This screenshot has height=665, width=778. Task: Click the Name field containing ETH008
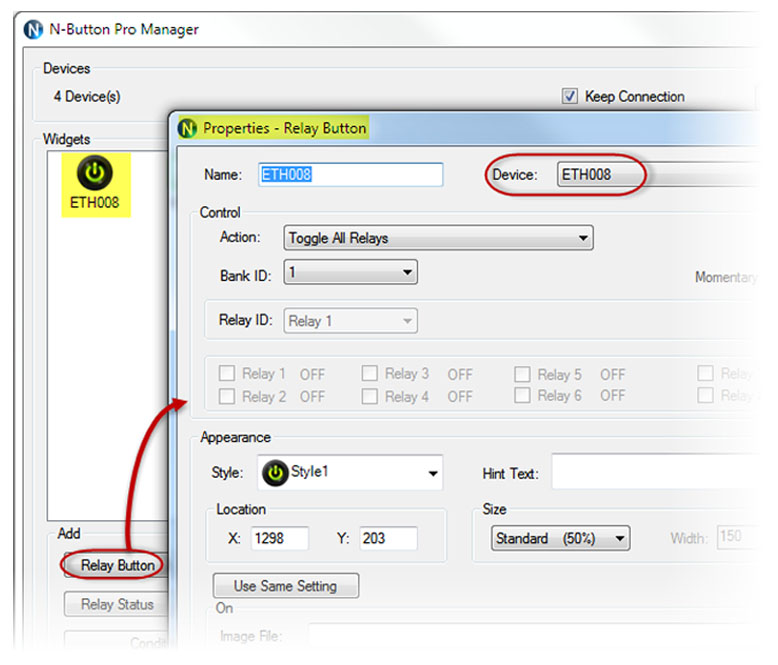coord(350,175)
